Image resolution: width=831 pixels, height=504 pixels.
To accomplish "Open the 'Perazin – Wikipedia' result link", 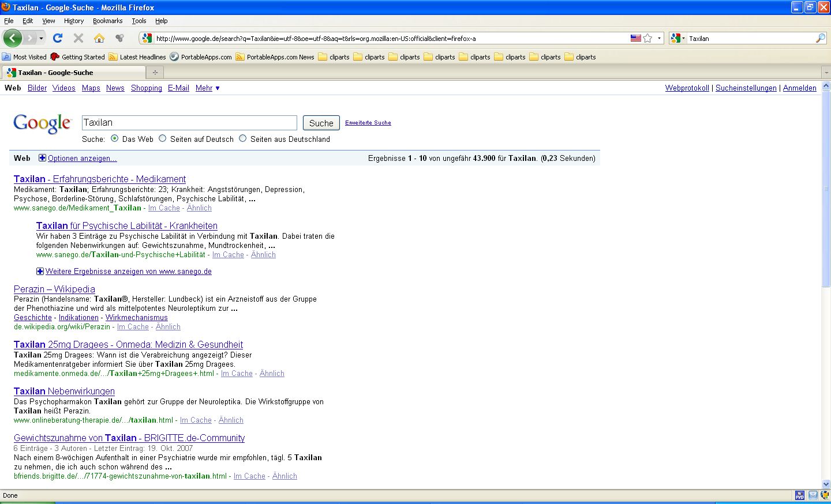I will [54, 289].
